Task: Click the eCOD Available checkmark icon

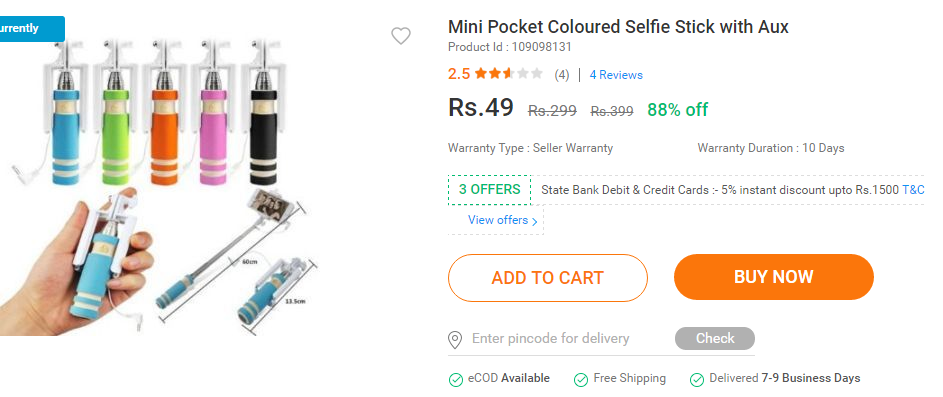Action: 456,380
